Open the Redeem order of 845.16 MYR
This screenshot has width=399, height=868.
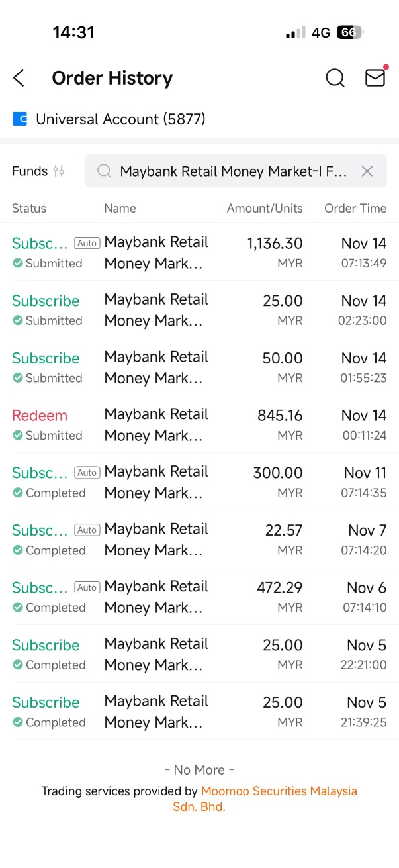199,424
